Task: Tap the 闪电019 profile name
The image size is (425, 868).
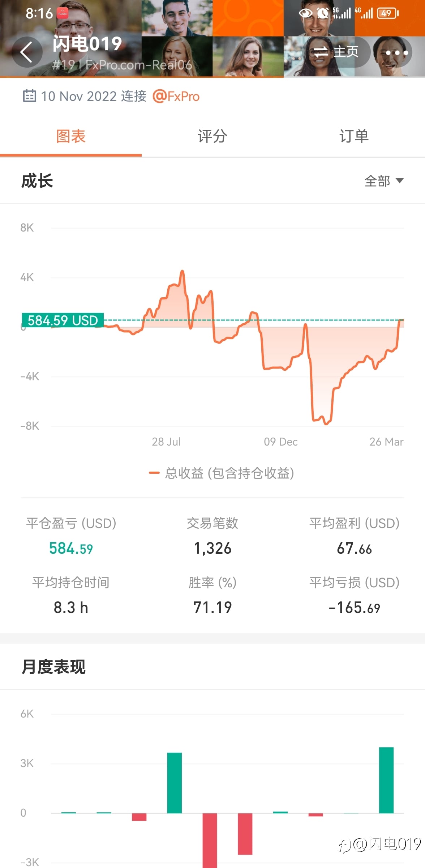Action: click(87, 44)
